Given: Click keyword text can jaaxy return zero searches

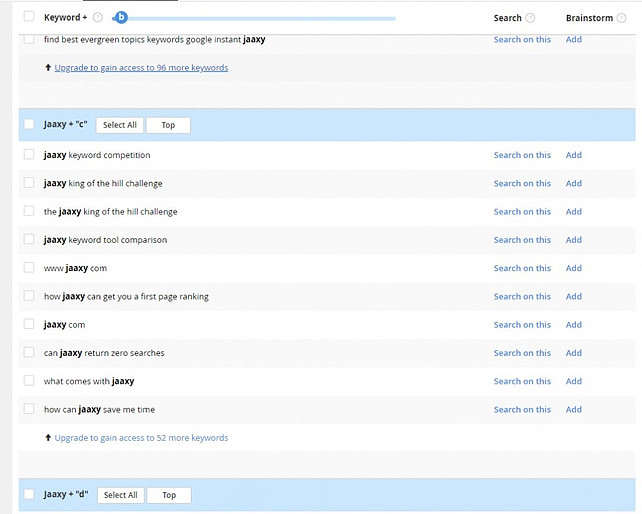Looking at the screenshot, I should pos(104,353).
